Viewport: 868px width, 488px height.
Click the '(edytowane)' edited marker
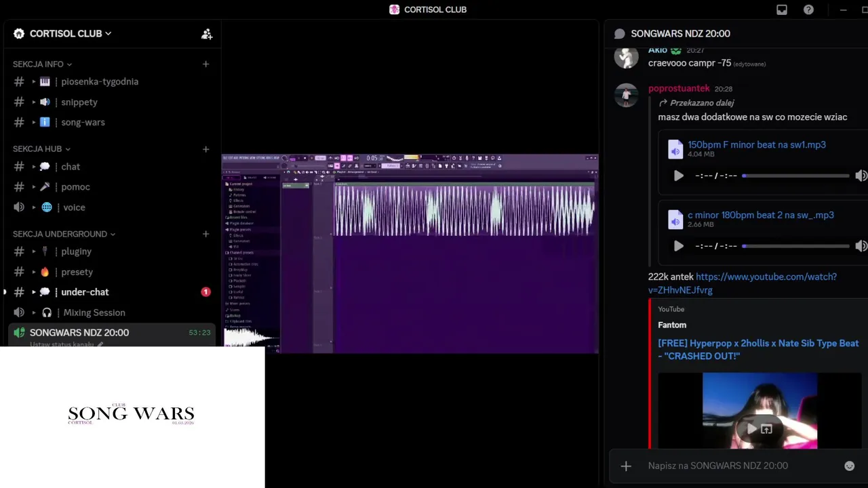pyautogui.click(x=749, y=64)
